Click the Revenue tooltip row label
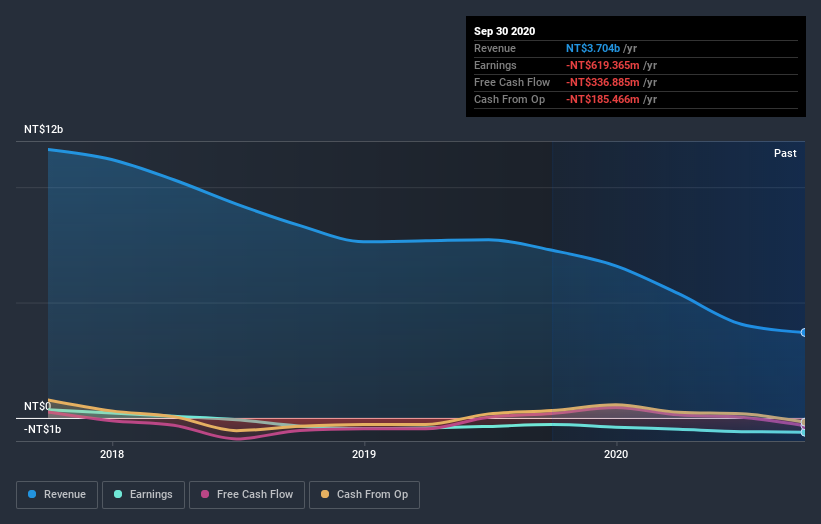This screenshot has width=821, height=524. 495,48
